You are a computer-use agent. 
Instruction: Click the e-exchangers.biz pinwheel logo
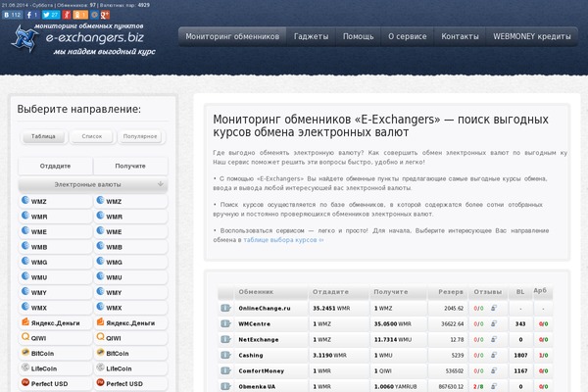pyautogui.click(x=24, y=38)
